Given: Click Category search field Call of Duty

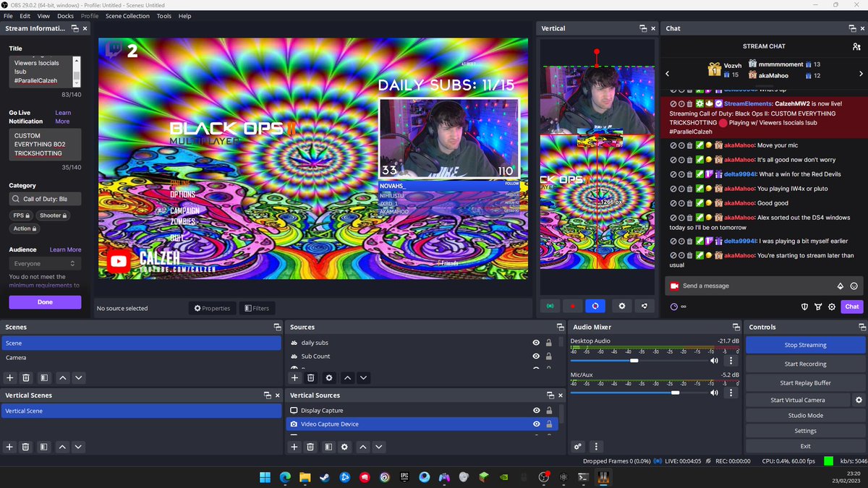Looking at the screenshot, I should point(45,199).
